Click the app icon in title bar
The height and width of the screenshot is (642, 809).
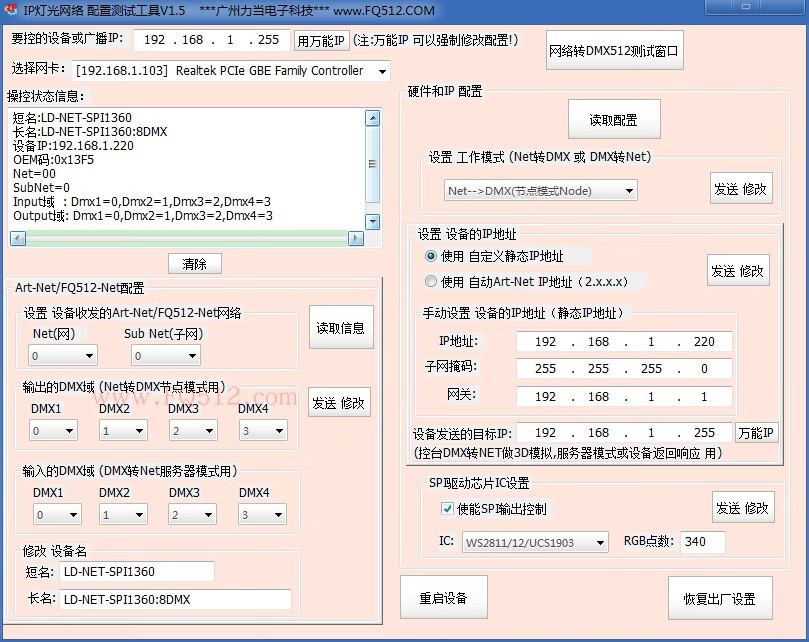click(11, 10)
